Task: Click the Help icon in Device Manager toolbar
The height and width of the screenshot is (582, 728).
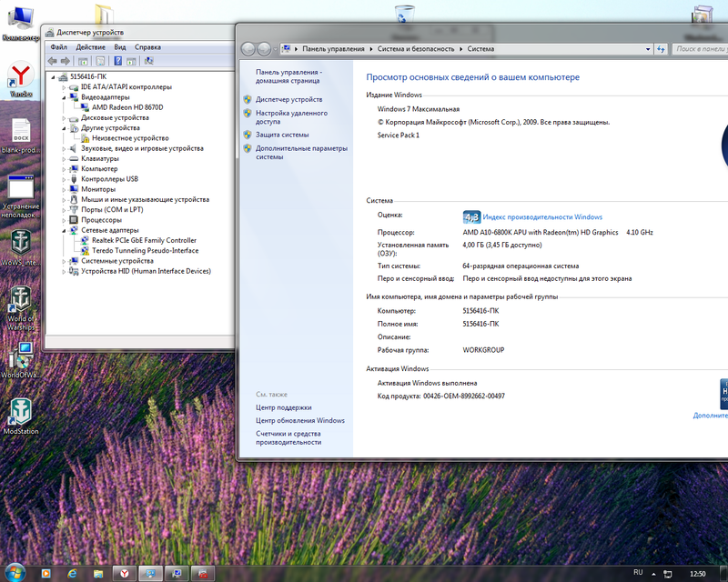Action: [x=117, y=61]
